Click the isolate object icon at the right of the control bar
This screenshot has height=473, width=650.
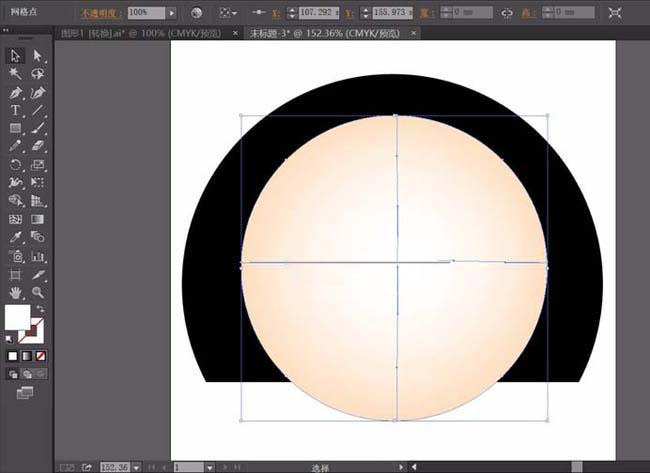(615, 13)
